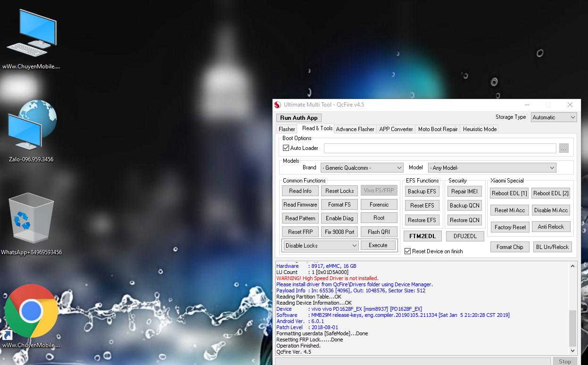Click the loader browse '...' button

[564, 149]
